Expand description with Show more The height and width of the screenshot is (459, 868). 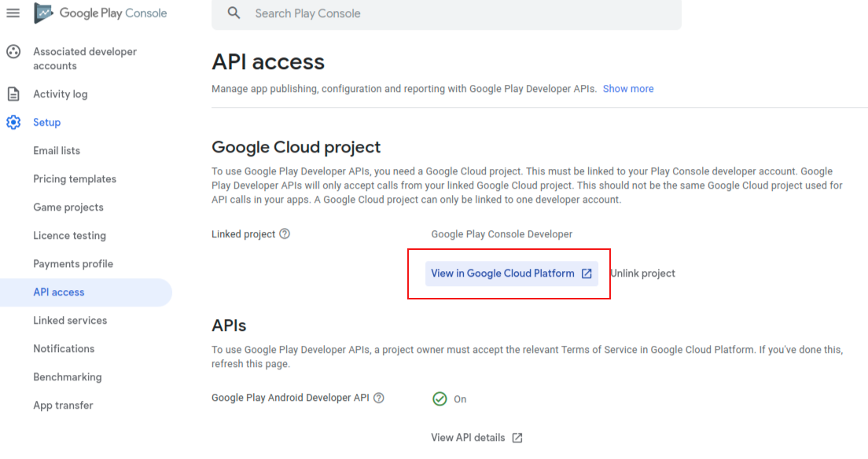click(627, 89)
